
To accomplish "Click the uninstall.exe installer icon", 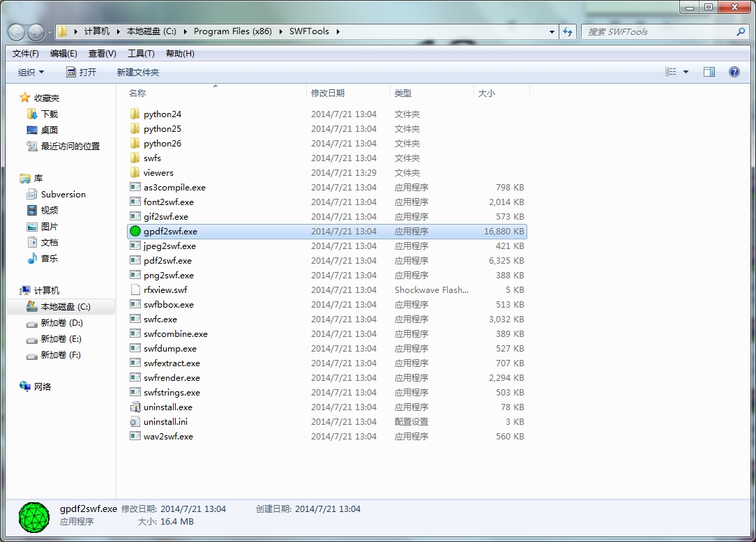I will [x=135, y=407].
